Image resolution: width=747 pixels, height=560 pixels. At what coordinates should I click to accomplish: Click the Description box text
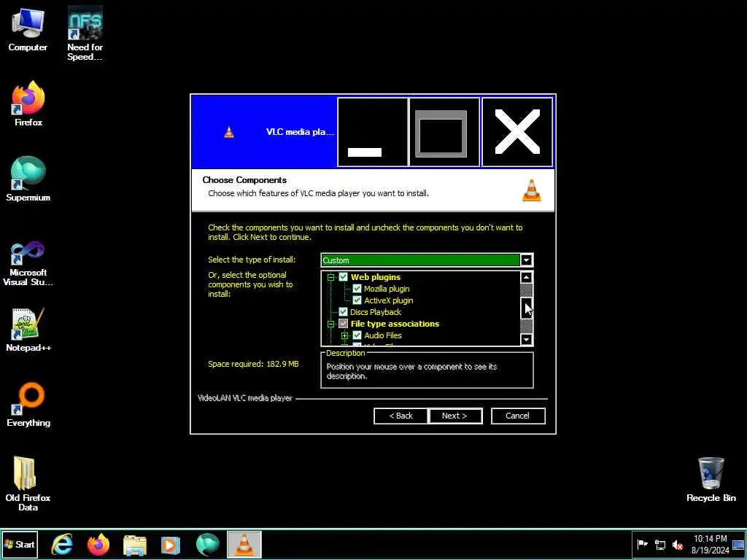411,371
